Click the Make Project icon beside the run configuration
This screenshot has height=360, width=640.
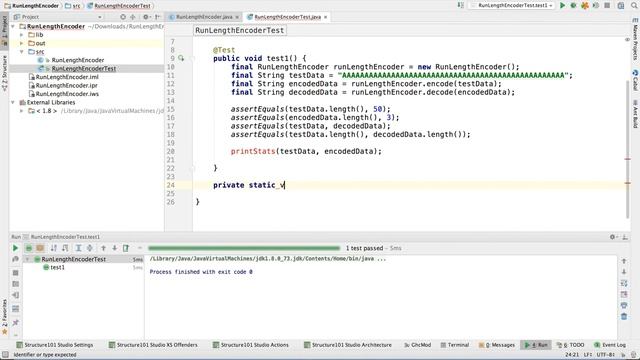[x=461, y=5]
